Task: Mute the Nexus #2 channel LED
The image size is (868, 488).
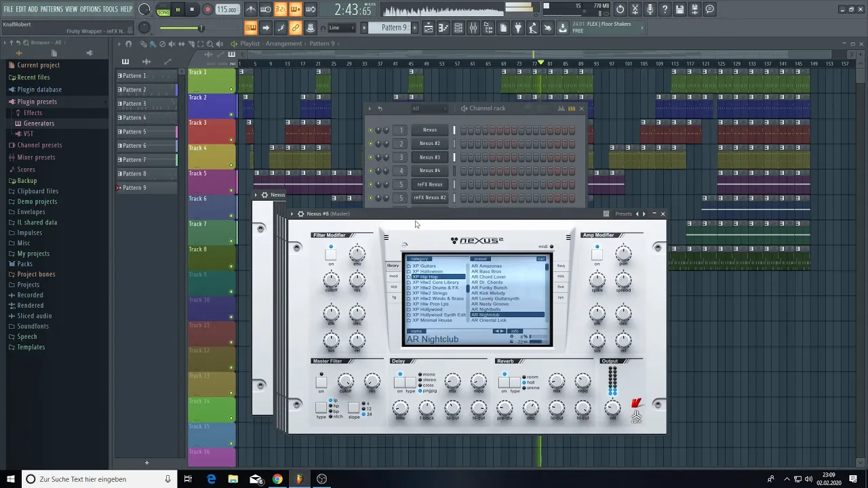Action: (x=370, y=144)
